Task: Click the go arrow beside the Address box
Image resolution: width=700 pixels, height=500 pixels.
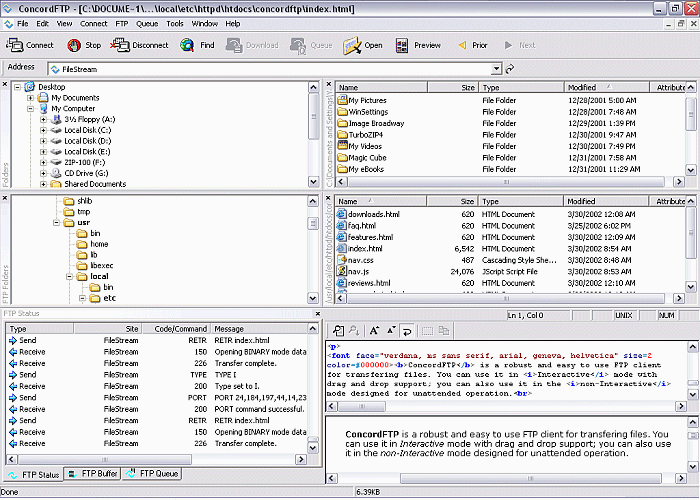Action: pyautogui.click(x=510, y=69)
